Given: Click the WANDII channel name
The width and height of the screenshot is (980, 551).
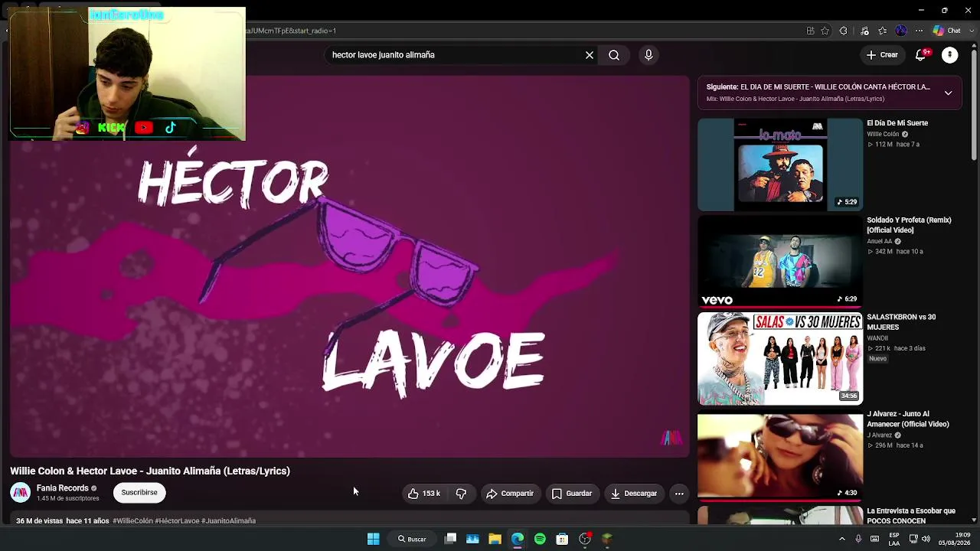Looking at the screenshot, I should pyautogui.click(x=877, y=338).
